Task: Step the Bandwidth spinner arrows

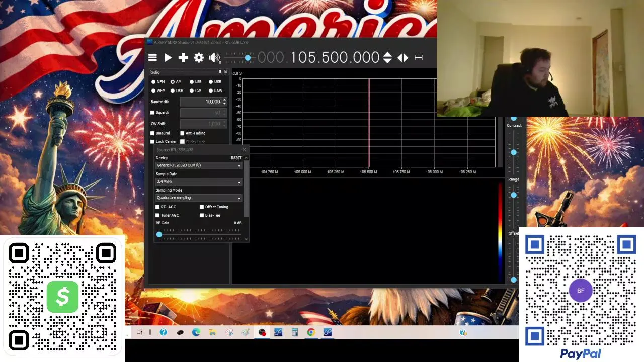Action: pyautogui.click(x=224, y=102)
